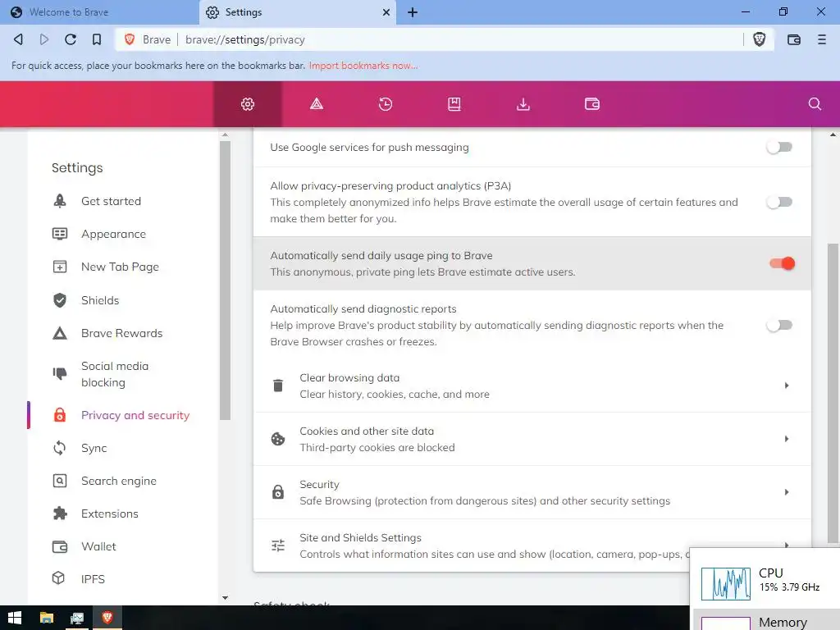840x630 pixels.
Task: Click the forward navigation arrow
Action: (44, 39)
